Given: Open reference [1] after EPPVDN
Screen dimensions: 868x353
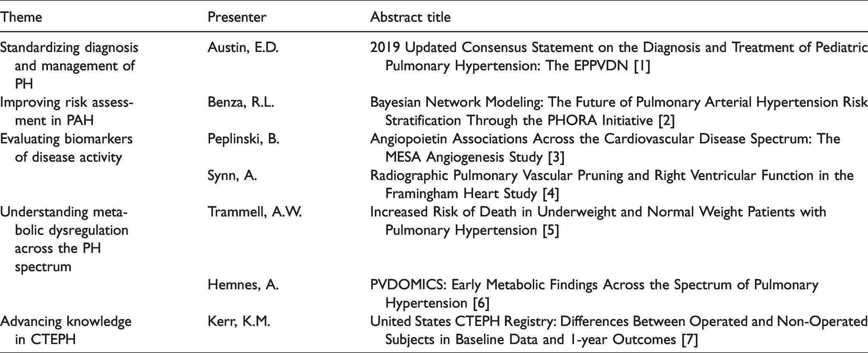Looking at the screenshot, I should [642, 66].
